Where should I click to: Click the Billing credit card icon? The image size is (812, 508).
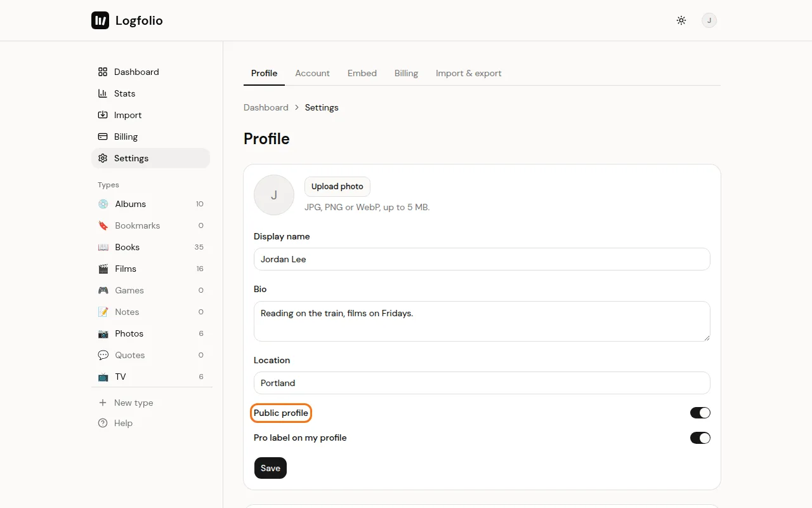click(103, 137)
